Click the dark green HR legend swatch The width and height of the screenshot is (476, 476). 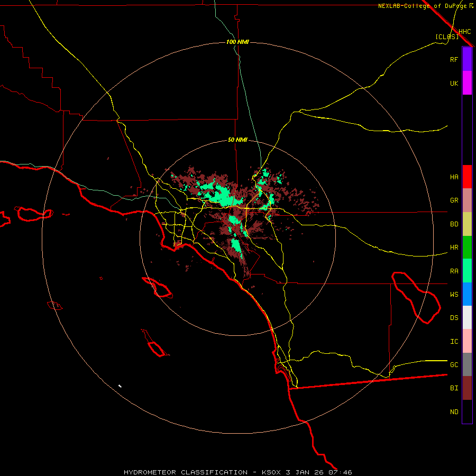[467, 248]
